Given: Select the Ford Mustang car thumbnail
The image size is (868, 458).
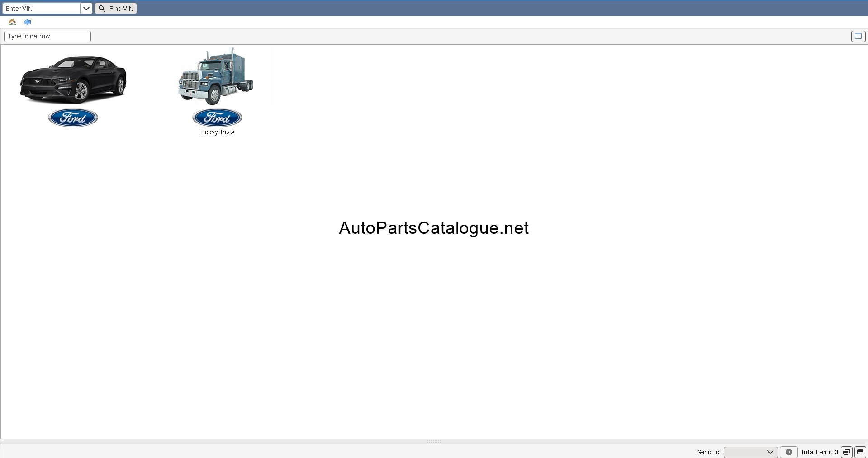Looking at the screenshot, I should [x=73, y=79].
